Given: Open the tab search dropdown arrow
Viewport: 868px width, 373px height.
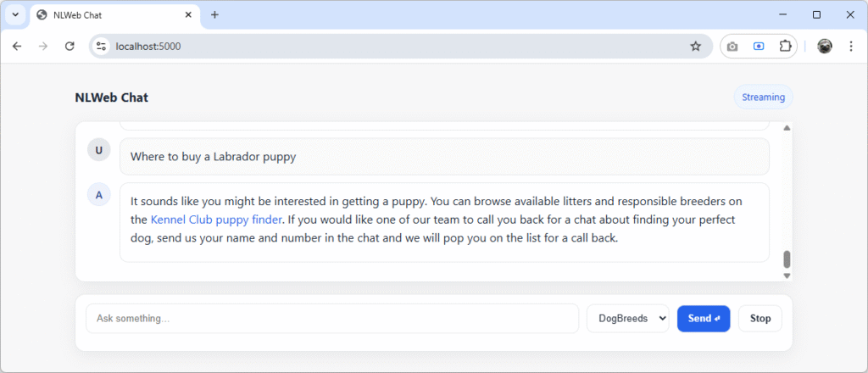Looking at the screenshot, I should click(x=15, y=15).
